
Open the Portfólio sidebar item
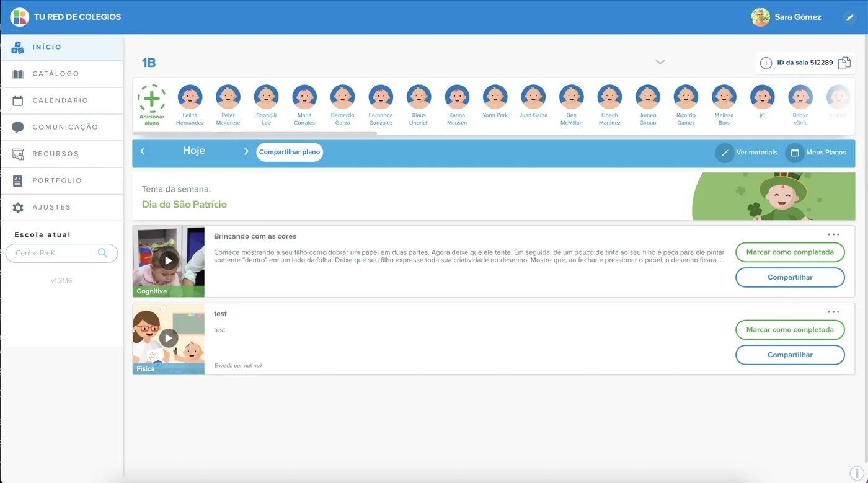pos(61,180)
